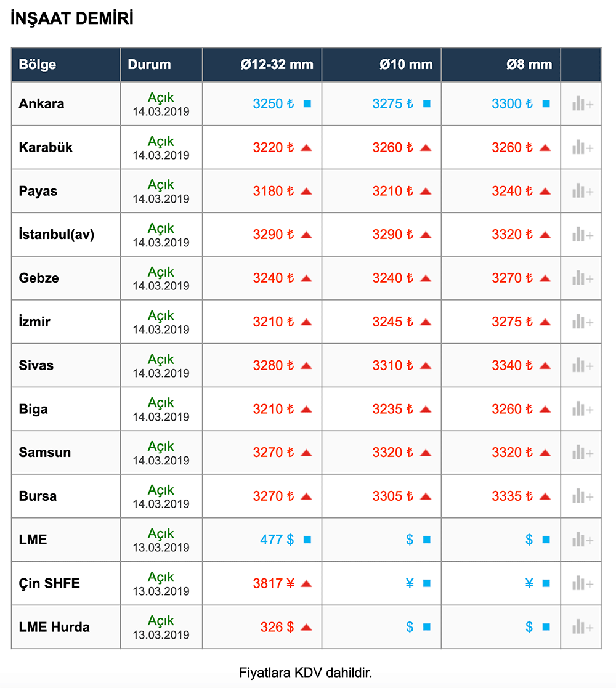Click the chart icon in Ankara row

582,104
